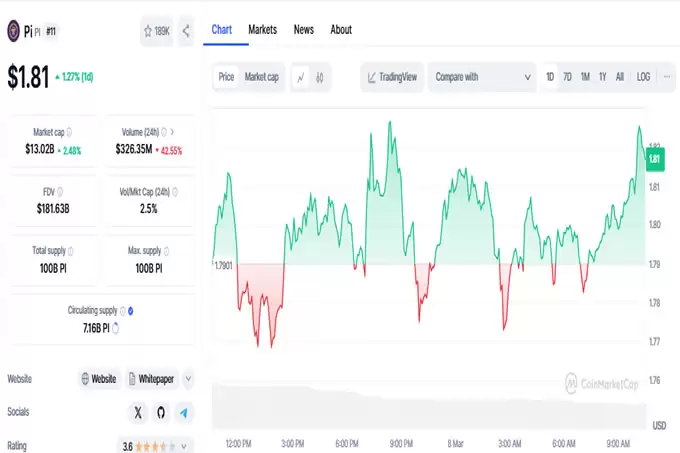
Task: Switch to candlestick chart view icon
Action: coord(322,77)
